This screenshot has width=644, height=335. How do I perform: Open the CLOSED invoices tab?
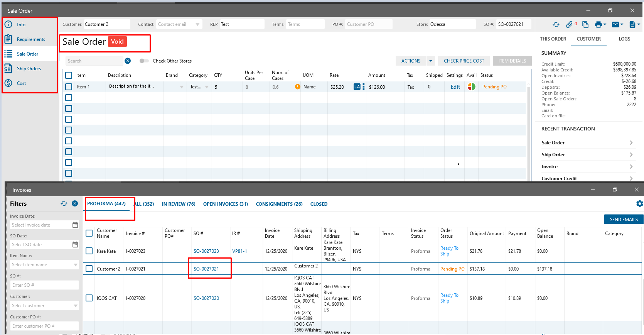pos(319,204)
